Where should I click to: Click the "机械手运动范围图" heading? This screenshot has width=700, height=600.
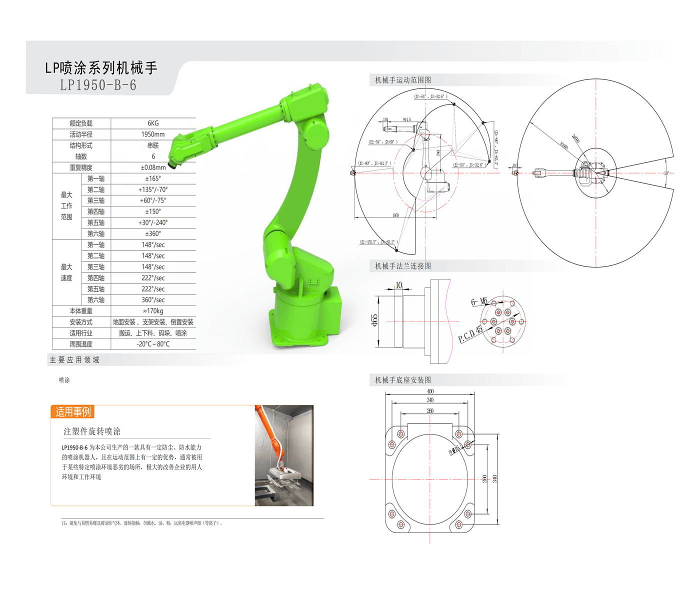403,80
